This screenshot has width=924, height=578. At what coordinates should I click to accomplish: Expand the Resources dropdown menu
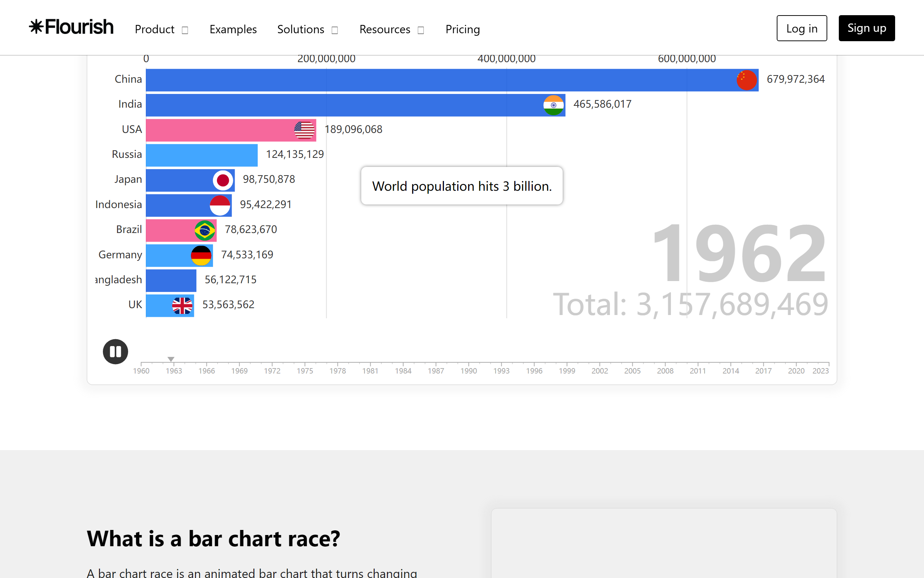pyautogui.click(x=392, y=29)
